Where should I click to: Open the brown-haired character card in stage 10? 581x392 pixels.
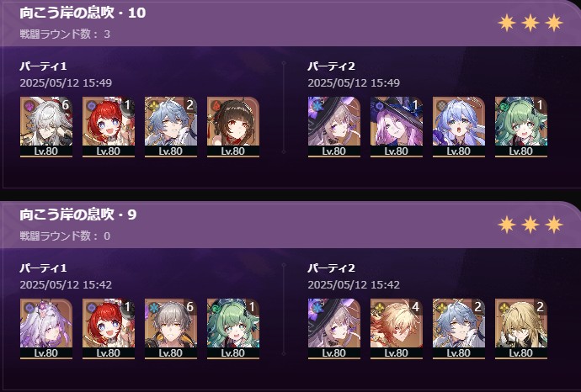[x=232, y=127]
